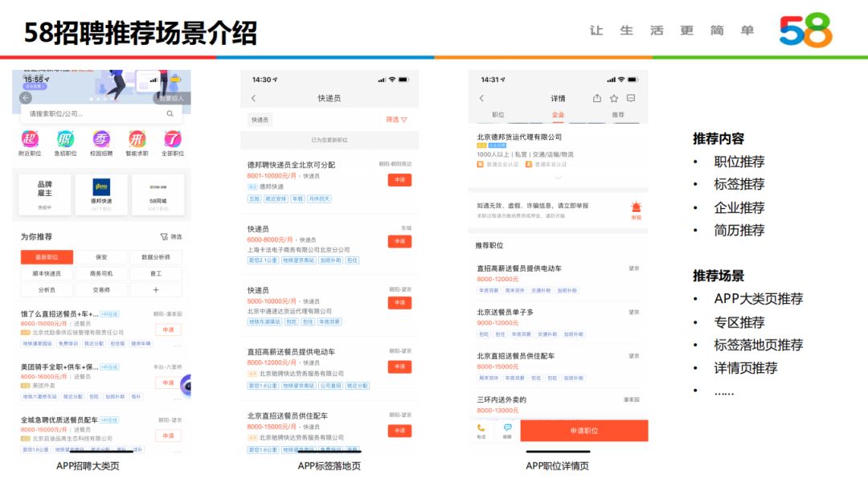Open 北京德邦货运代理有限公司 company
The width and height of the screenshot is (868, 487).
pos(519,137)
